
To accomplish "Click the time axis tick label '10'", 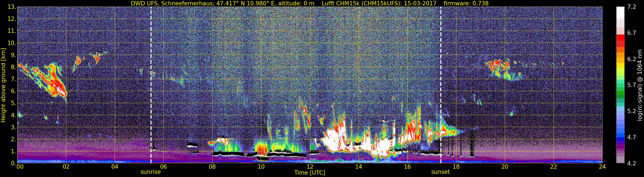I will tap(261, 167).
